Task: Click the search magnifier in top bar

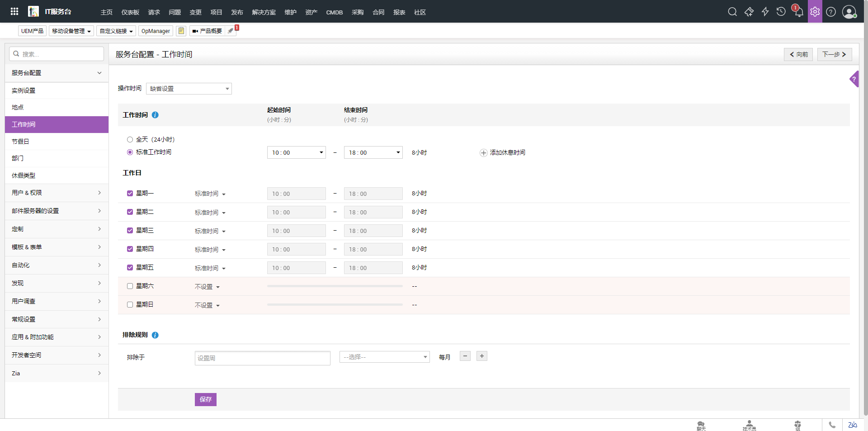Action: pos(732,12)
